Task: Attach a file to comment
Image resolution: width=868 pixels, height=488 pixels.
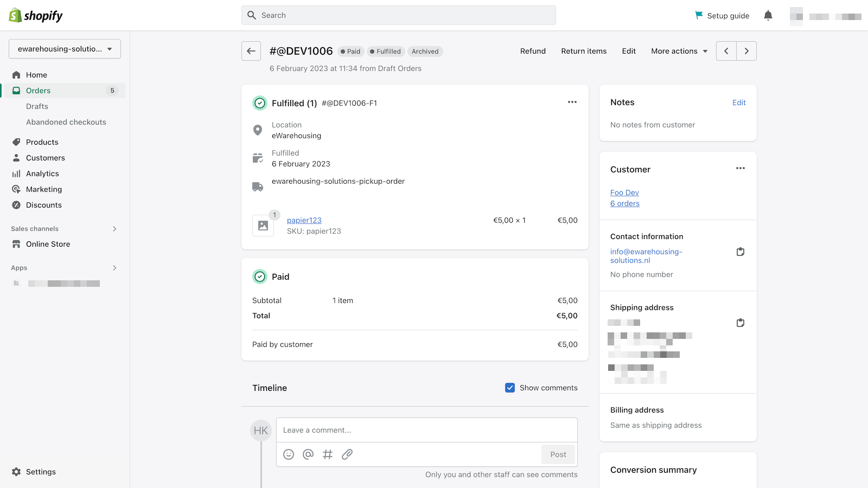Action: [x=347, y=454]
